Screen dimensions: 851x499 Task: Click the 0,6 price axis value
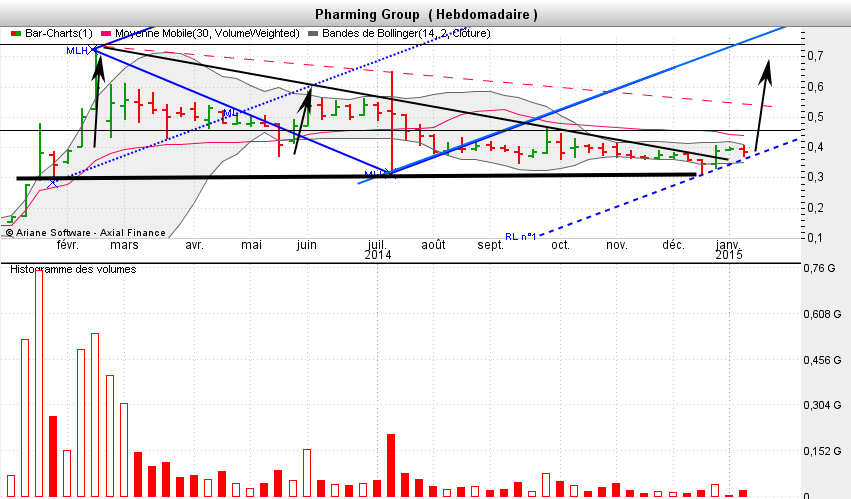pyautogui.click(x=816, y=87)
